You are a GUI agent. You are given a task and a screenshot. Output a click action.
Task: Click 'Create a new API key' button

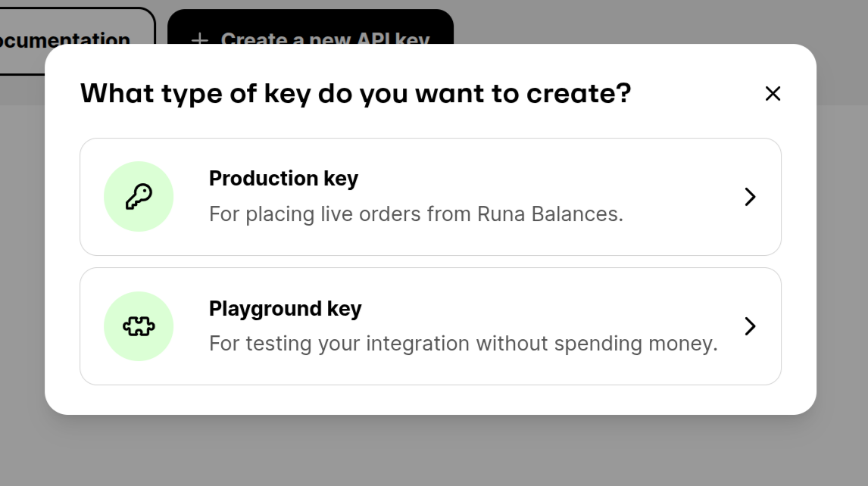[x=311, y=27]
